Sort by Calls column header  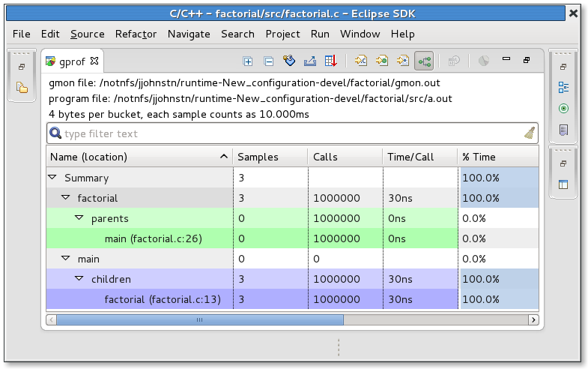click(345, 157)
